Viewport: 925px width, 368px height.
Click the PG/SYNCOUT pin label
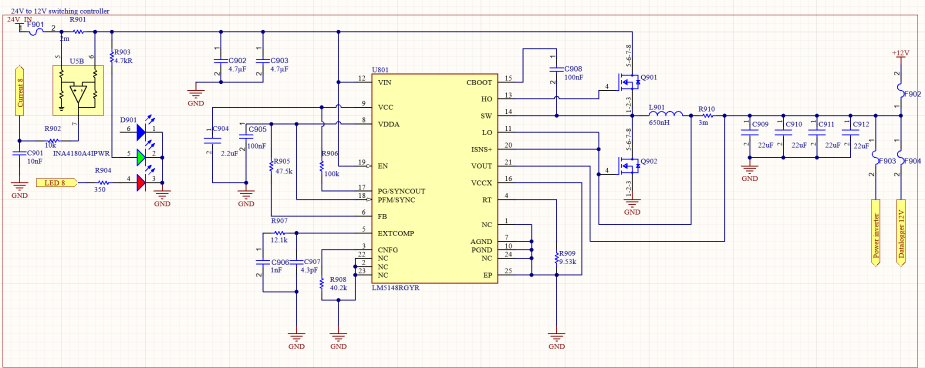coord(402,192)
